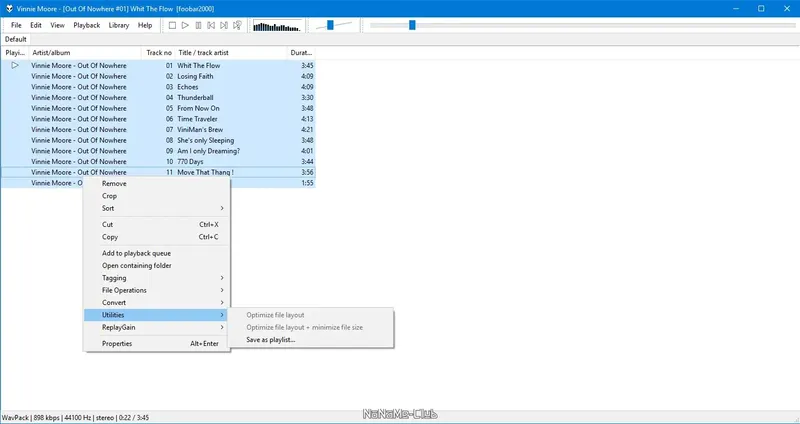Open the Help menu

[145, 25]
